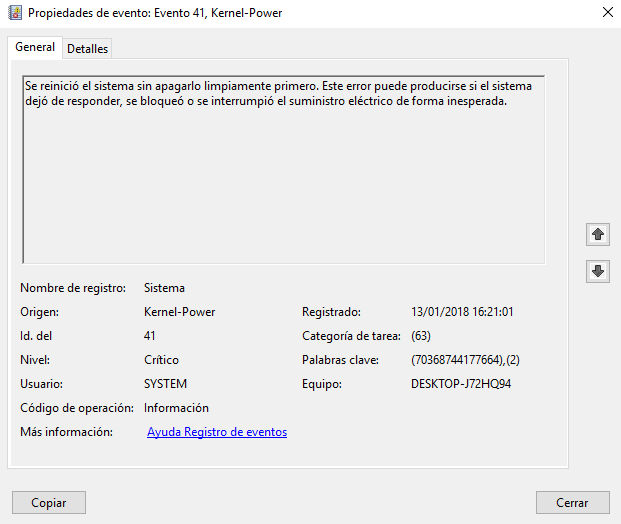
Task: Go to previous event with up arrow
Action: pyautogui.click(x=598, y=234)
